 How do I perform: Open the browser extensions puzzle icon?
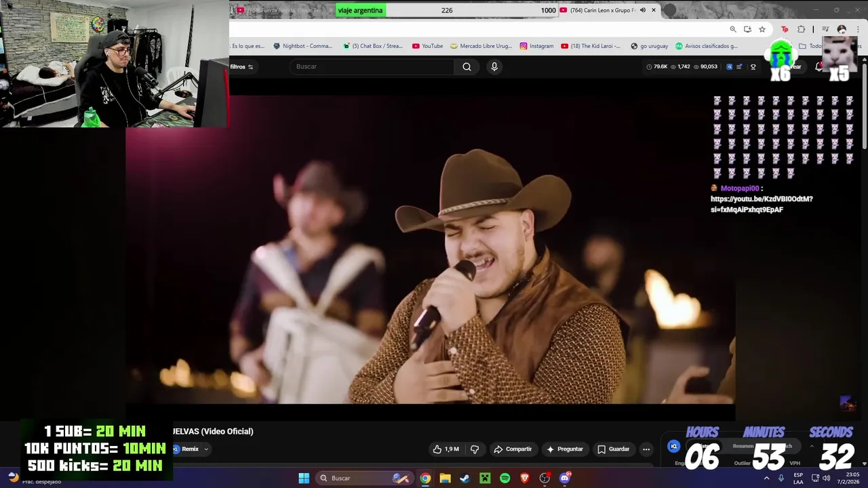[x=801, y=29]
